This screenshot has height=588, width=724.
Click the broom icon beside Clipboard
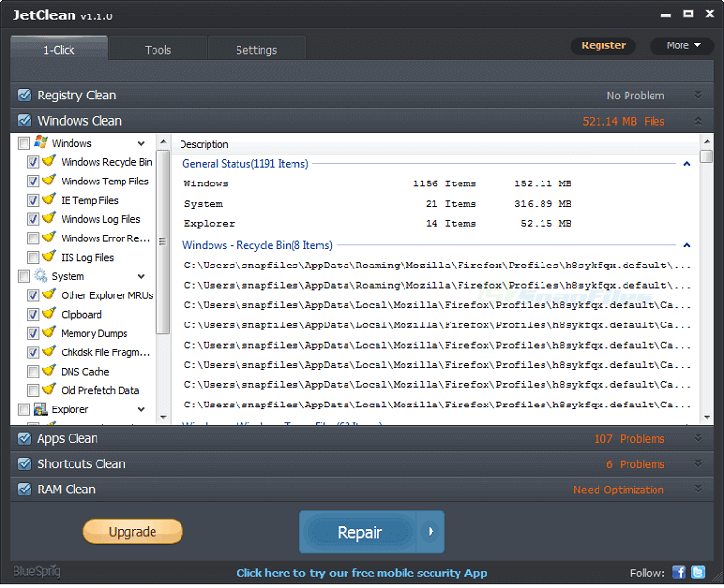point(49,314)
